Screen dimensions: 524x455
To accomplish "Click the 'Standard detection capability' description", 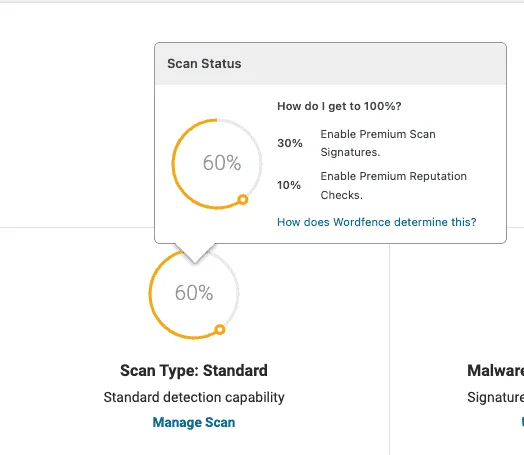I will click(194, 397).
